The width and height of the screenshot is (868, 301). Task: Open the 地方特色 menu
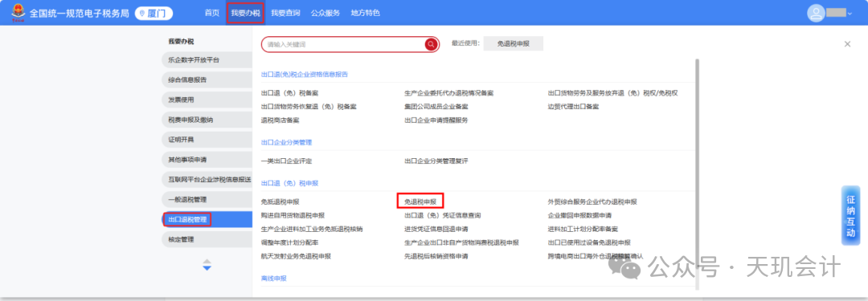(x=366, y=13)
